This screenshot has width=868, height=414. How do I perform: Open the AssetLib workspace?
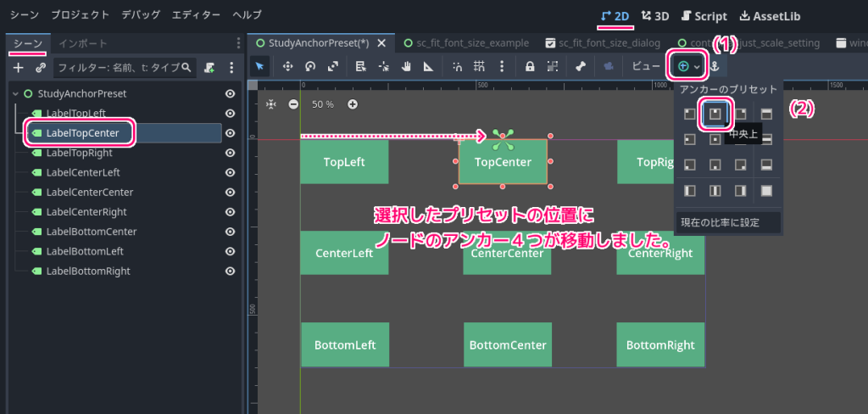click(770, 16)
